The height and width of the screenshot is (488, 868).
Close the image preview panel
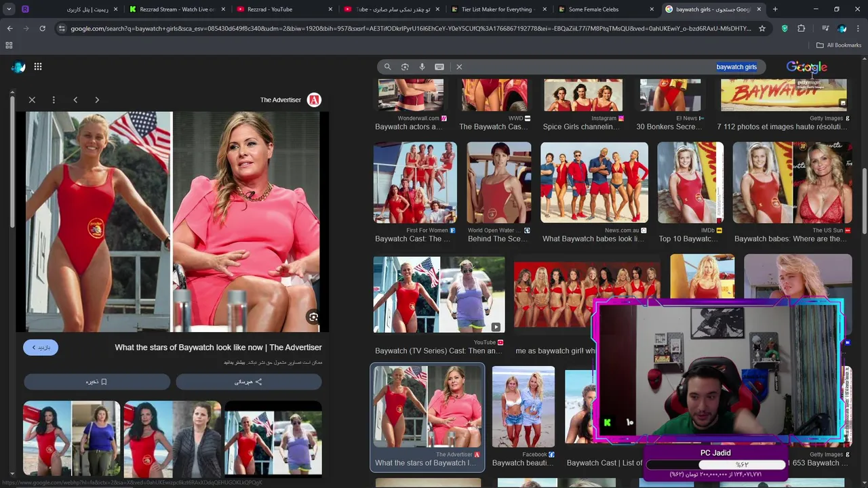32,100
